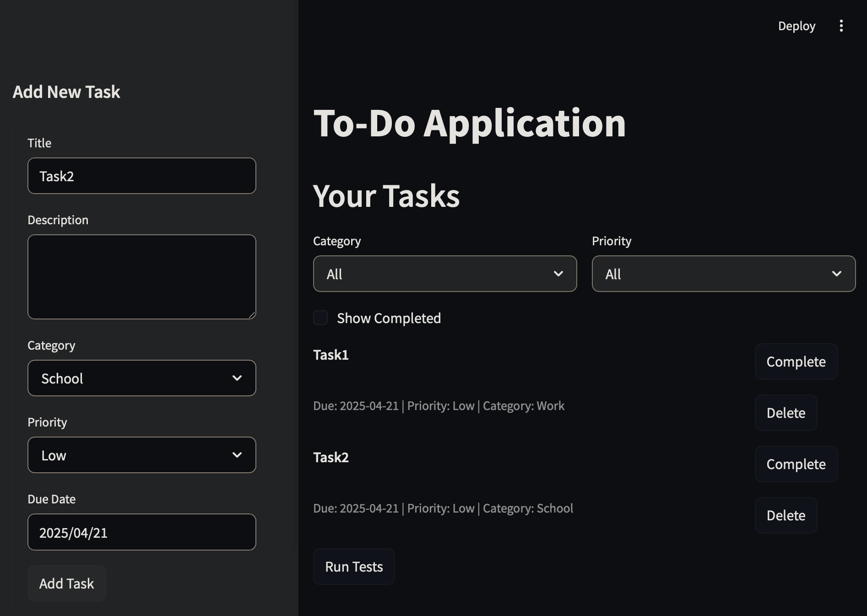Click the Your Tasks heading
Image resolution: width=867 pixels, height=616 pixels.
click(386, 196)
